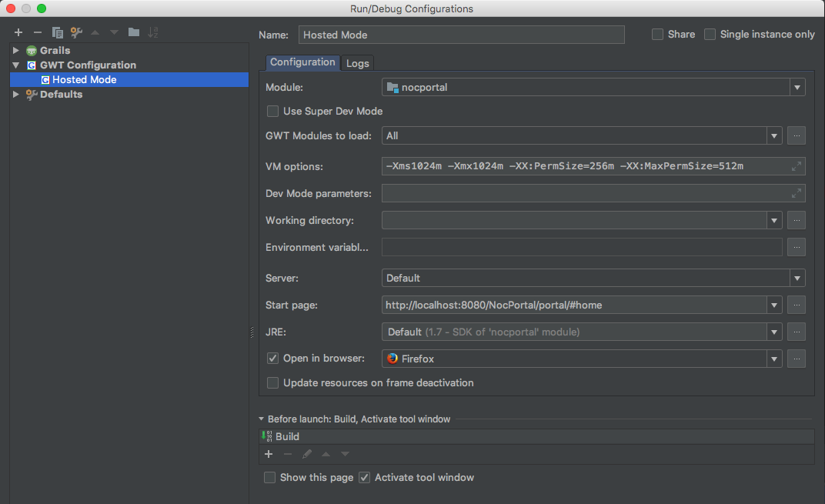Click the create new folder icon
The height and width of the screenshot is (504, 825).
134,32
